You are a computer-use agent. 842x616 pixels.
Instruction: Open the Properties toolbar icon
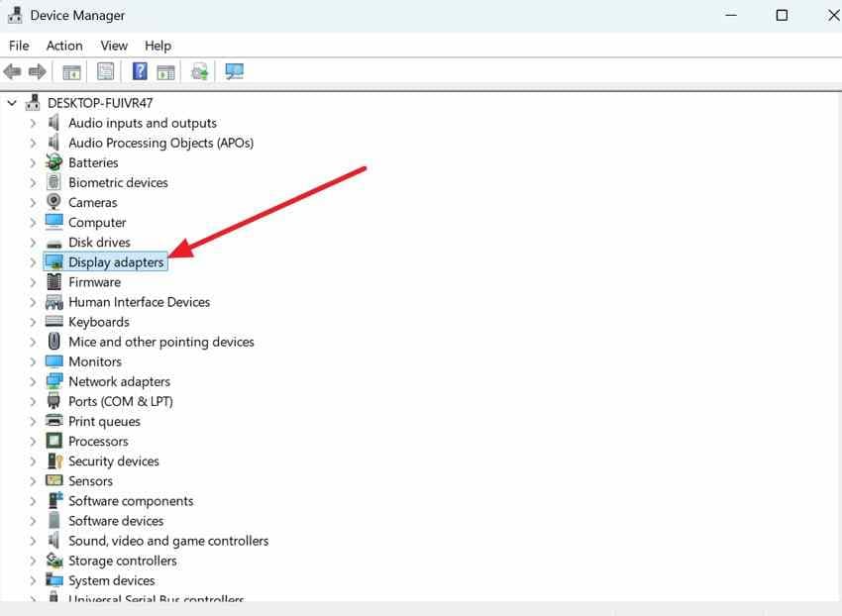click(x=105, y=71)
